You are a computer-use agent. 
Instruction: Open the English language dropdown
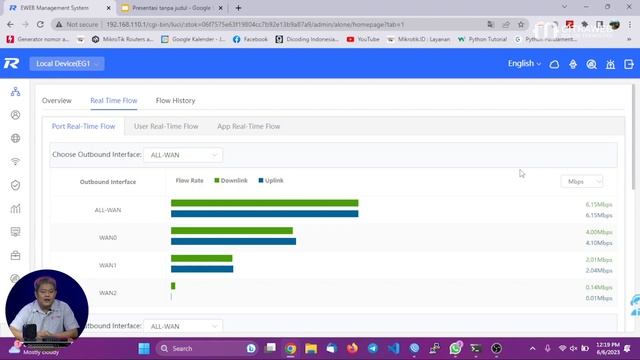pos(524,64)
